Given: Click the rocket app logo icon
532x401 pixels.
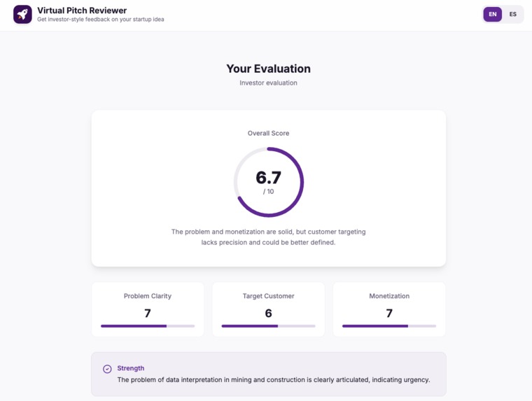Looking at the screenshot, I should 22,14.
